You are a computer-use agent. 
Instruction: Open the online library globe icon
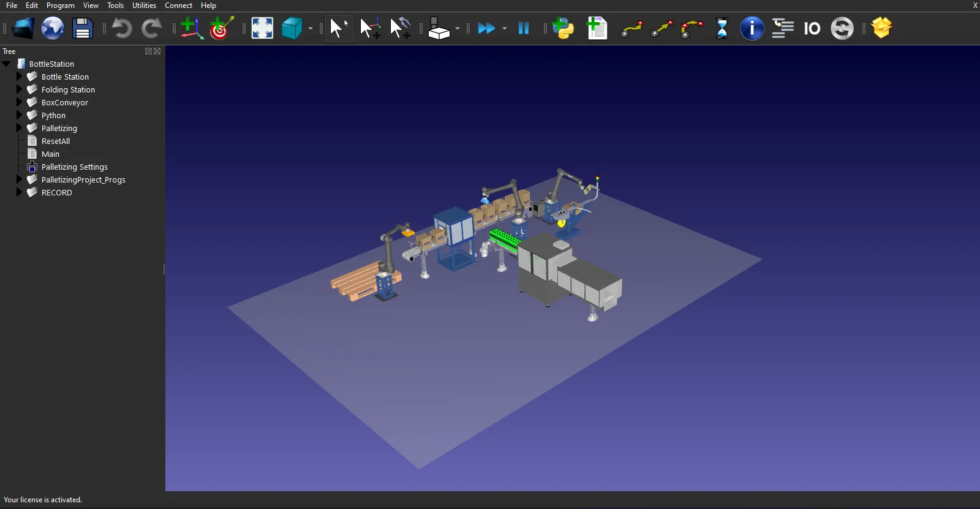pyautogui.click(x=53, y=28)
